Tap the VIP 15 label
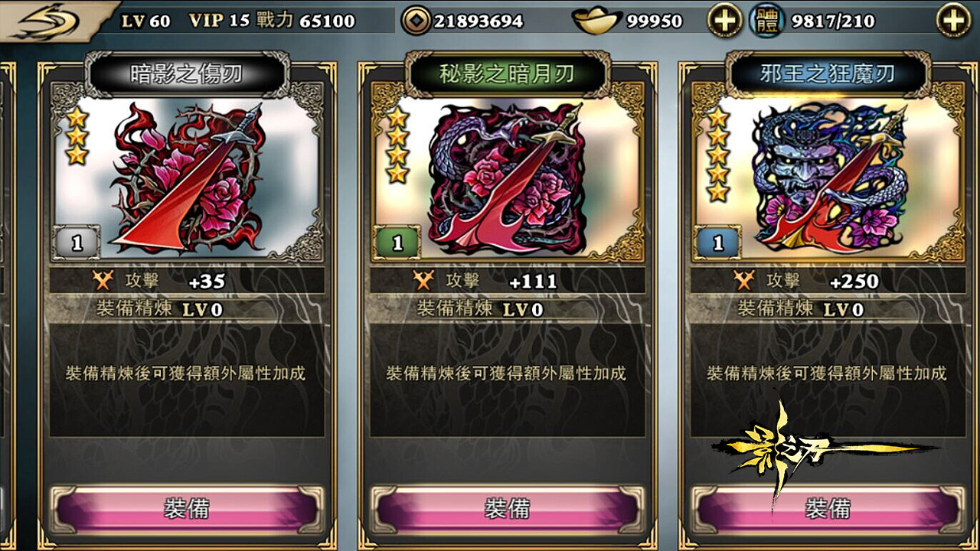Image resolution: width=980 pixels, height=551 pixels. pos(219,21)
